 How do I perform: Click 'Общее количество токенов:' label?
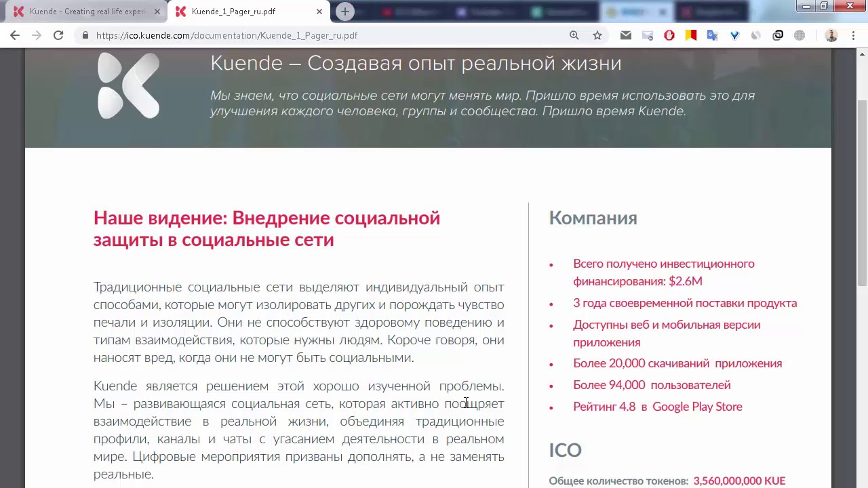coord(618,481)
